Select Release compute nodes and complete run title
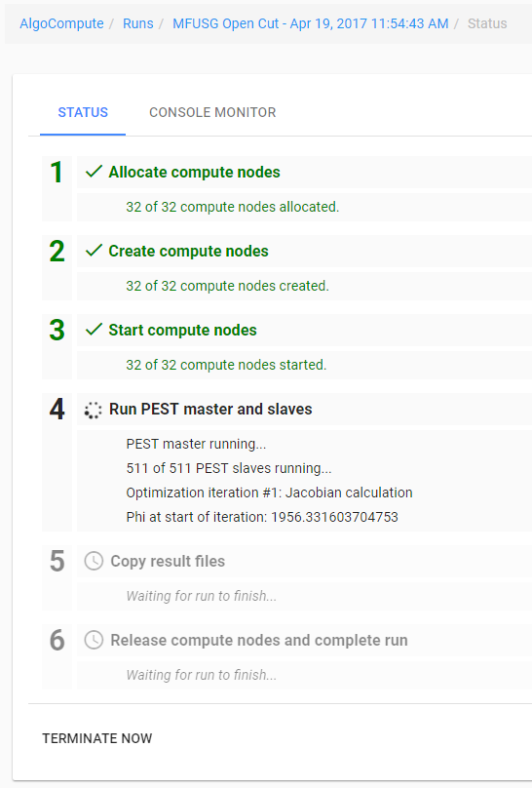The height and width of the screenshot is (788, 532). [x=259, y=640]
